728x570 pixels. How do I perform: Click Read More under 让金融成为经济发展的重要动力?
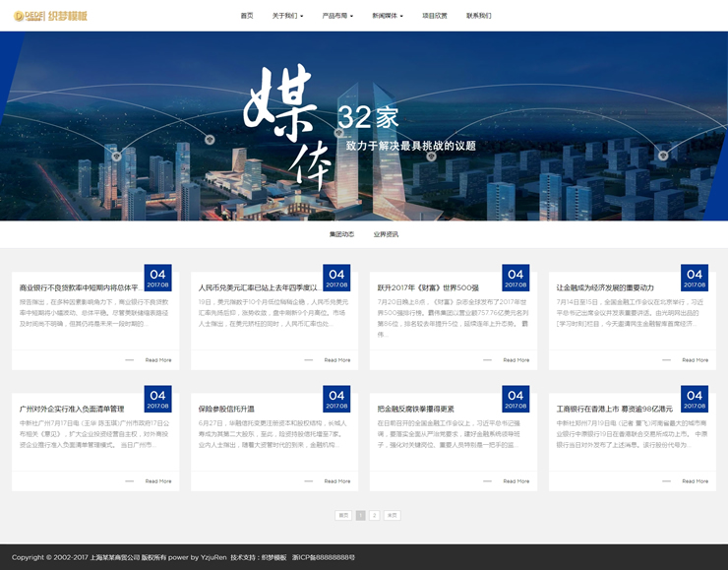click(695, 360)
